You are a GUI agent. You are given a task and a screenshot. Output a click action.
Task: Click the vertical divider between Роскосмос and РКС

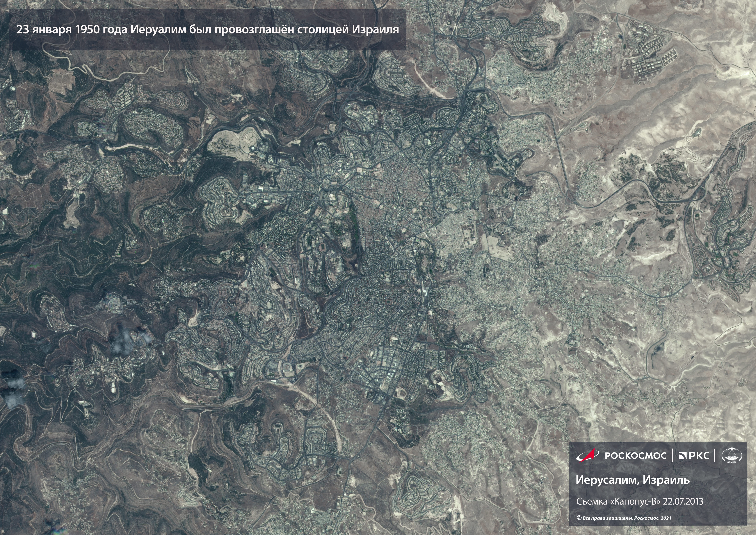(x=673, y=456)
